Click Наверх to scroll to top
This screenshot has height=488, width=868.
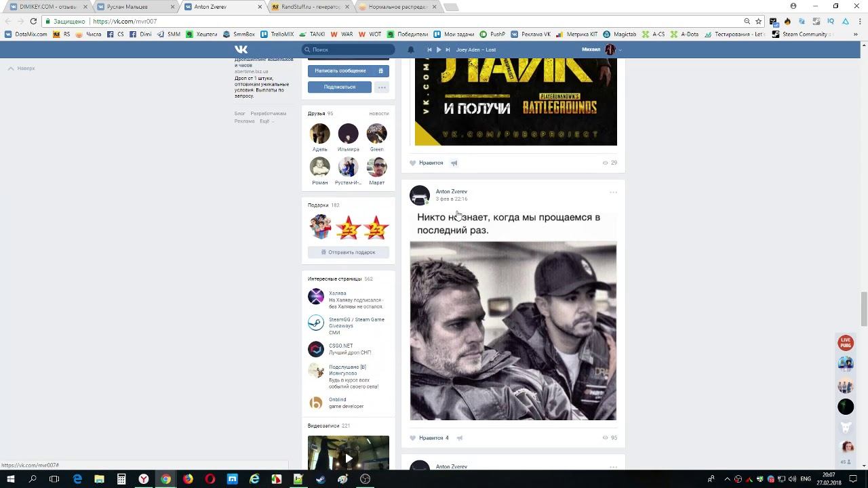[21, 68]
